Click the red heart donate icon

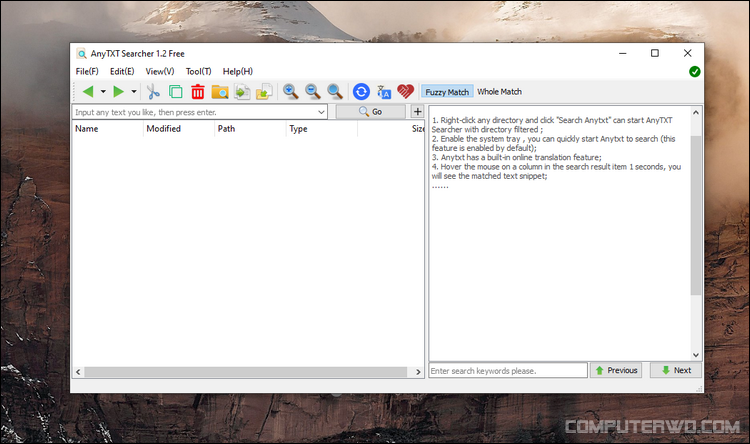(406, 91)
